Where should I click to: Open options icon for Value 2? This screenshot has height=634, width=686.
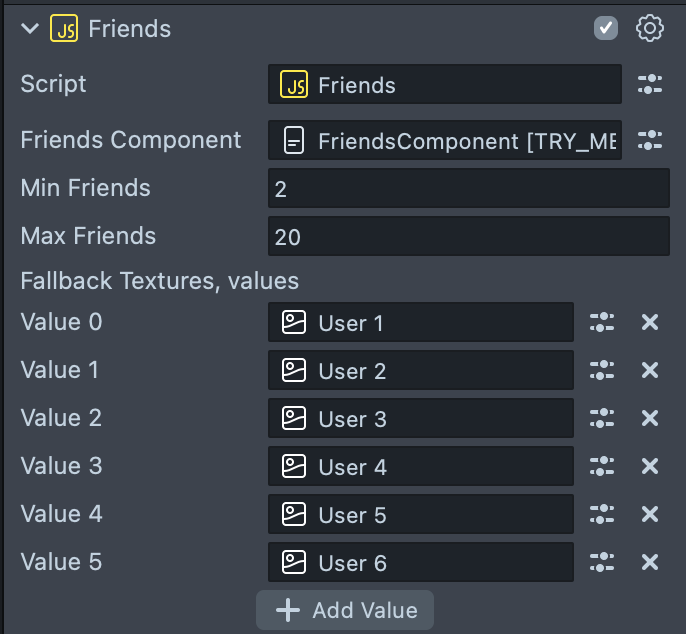[602, 418]
